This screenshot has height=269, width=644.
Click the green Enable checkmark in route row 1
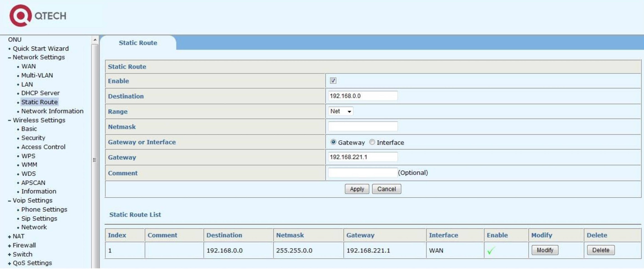tap(491, 250)
